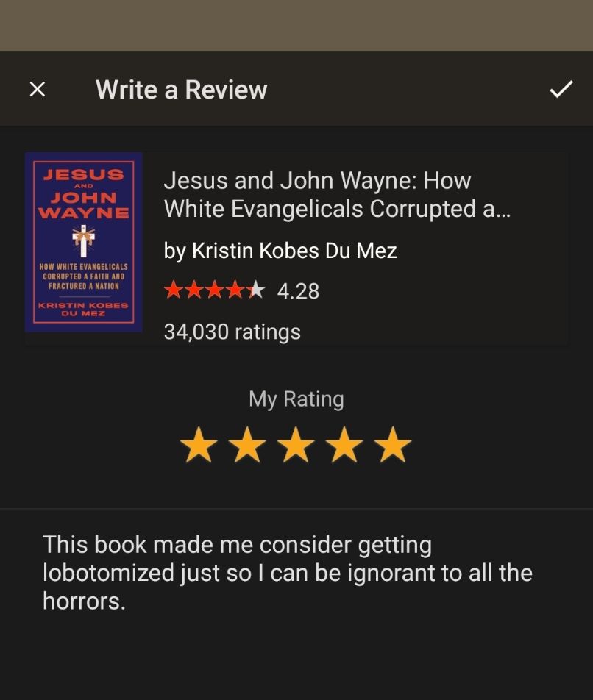Tap the My Rating label
The width and height of the screenshot is (593, 700).
click(x=296, y=399)
